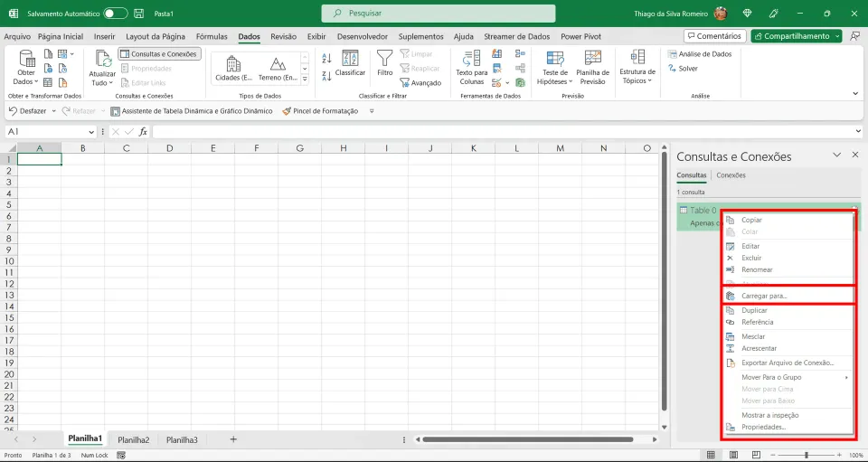Click the Atualizar Tudo refresh icon
The image size is (868, 462).
pos(103,59)
